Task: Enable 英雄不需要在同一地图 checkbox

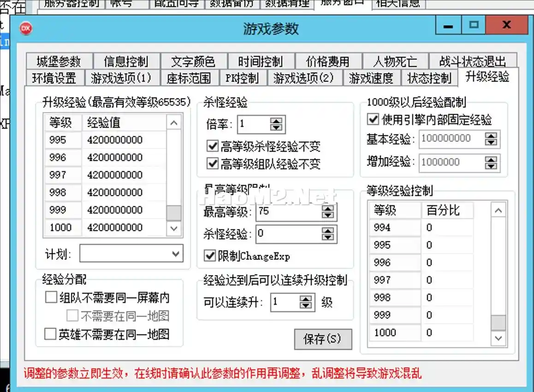Action: 107,334
